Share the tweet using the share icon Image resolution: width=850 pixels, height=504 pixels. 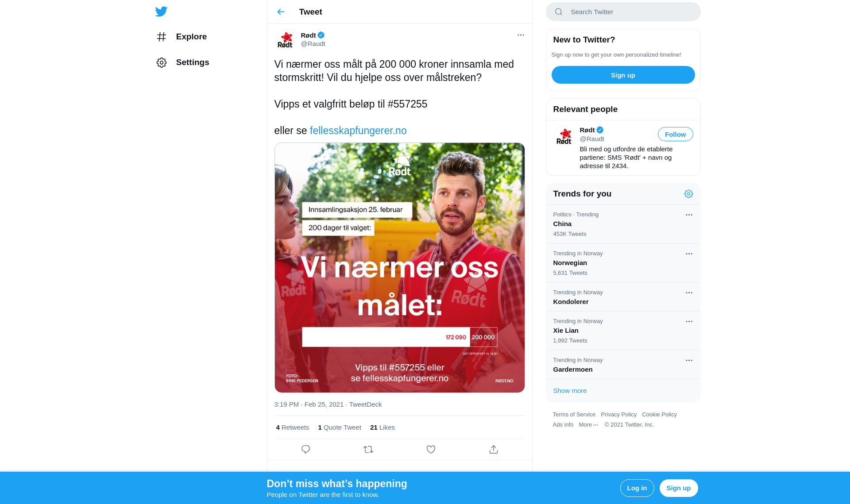(x=494, y=450)
